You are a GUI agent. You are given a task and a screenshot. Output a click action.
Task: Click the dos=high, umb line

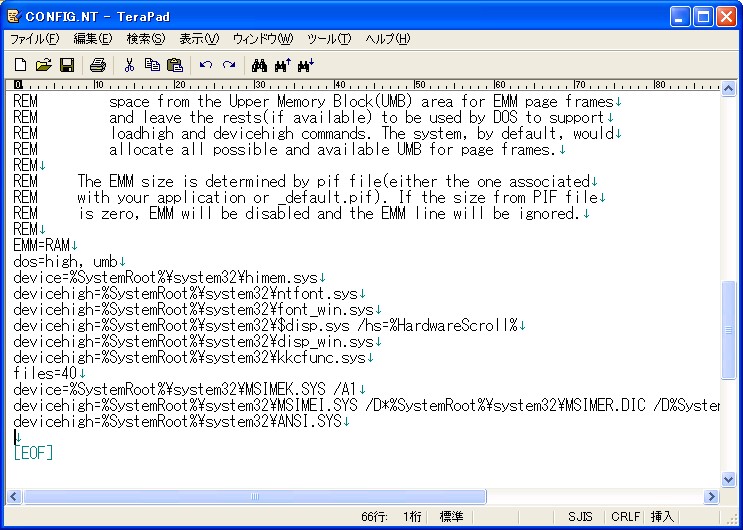coord(69,262)
